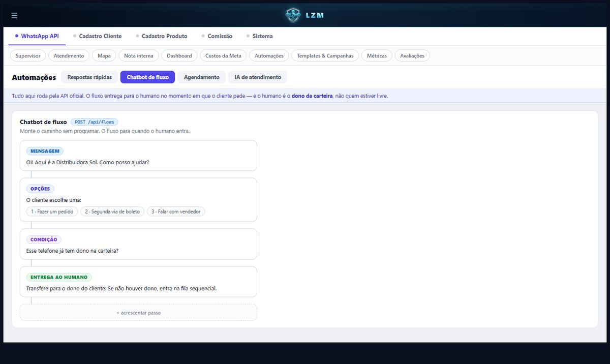Choose option 2 · Segunda via de boleto
This screenshot has height=364, width=610.
112,211
